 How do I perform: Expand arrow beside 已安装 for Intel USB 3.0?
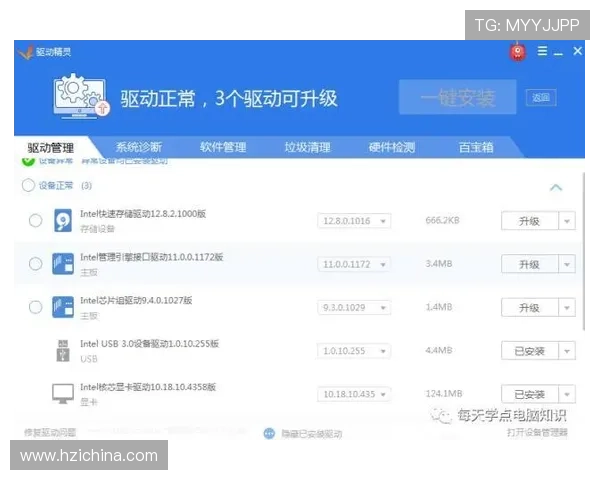point(567,351)
